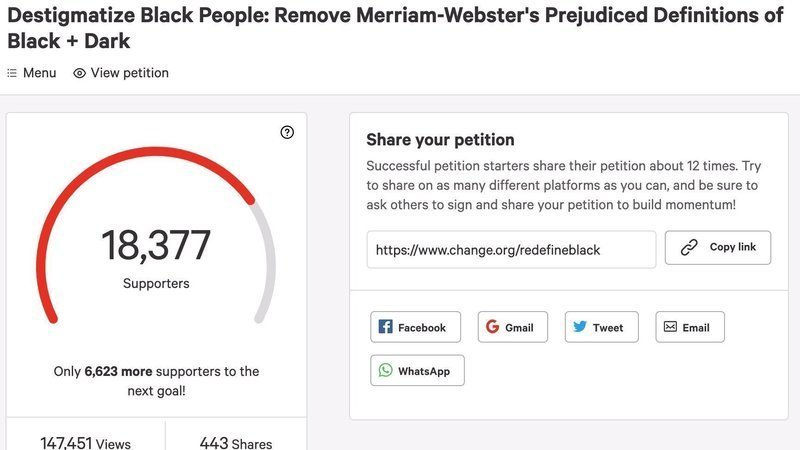Click the chain link icon
The image size is (800, 450).
point(689,248)
